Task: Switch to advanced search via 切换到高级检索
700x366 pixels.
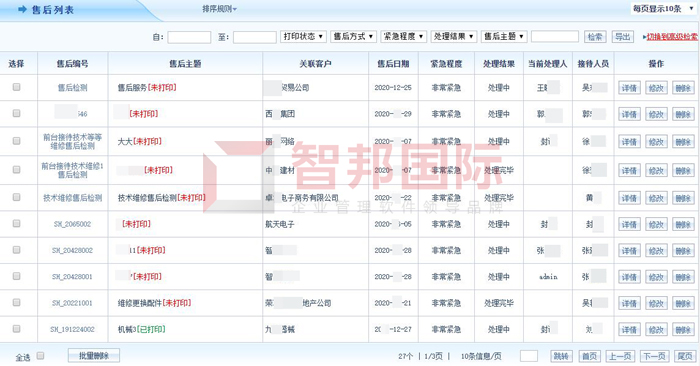Action: tap(672, 37)
